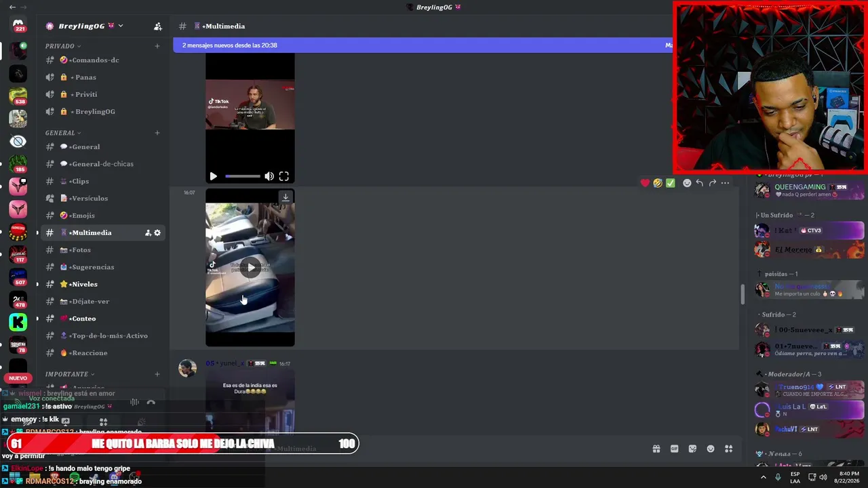The height and width of the screenshot is (488, 868).
Task: Open QUEENGAMING's profile in member list
Action: pos(810,190)
